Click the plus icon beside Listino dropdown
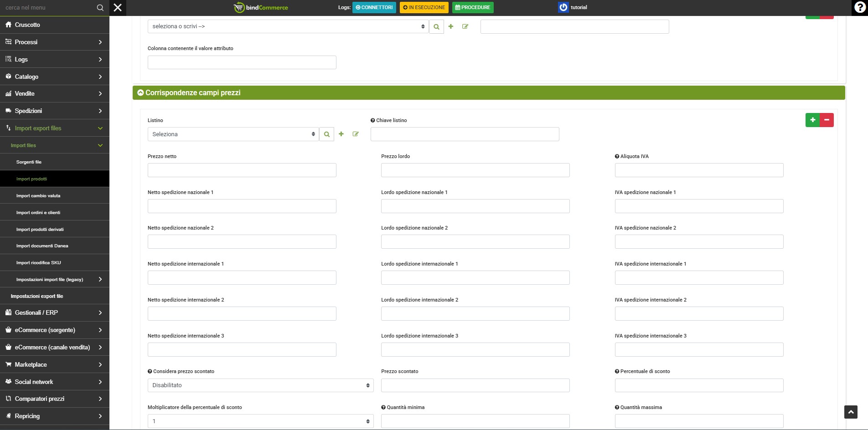This screenshot has height=430, width=868. coord(341,134)
